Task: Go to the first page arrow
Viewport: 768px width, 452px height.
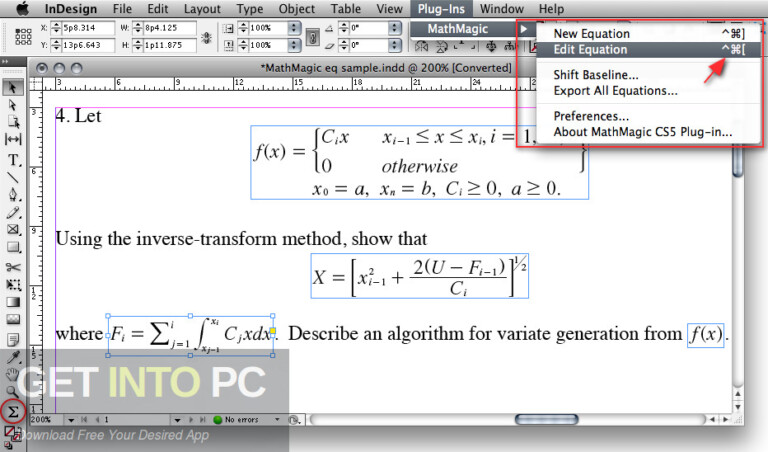Action: coord(84,420)
